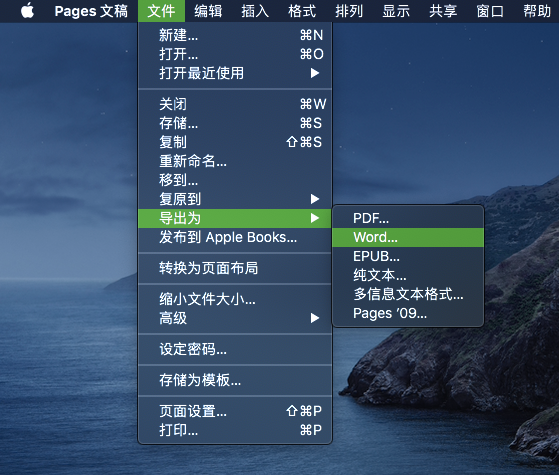
Task: Close the 文件 menu in menu bar
Action: point(161,11)
